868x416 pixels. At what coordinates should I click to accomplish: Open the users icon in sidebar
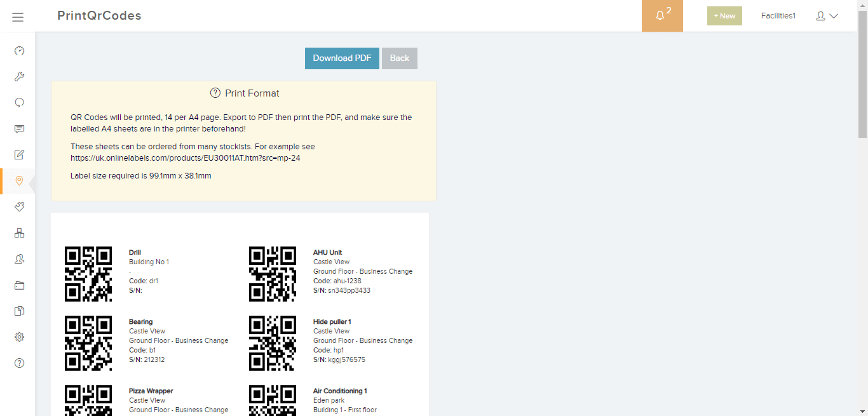click(x=19, y=258)
